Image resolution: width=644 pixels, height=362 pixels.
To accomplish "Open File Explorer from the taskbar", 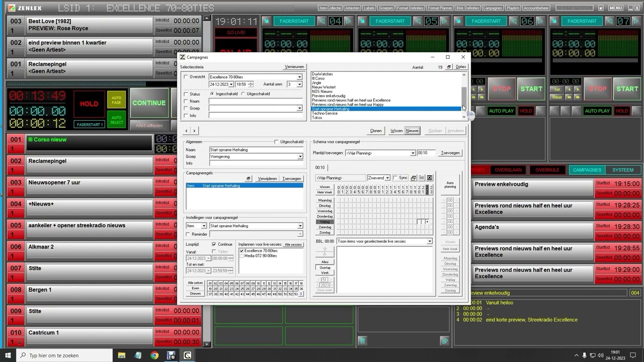I will [121, 355].
